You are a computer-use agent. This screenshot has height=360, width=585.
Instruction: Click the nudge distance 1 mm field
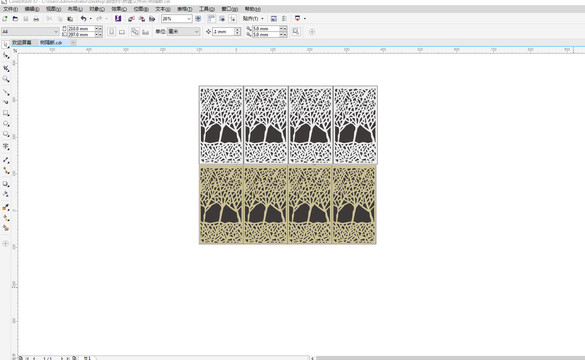click(x=223, y=32)
